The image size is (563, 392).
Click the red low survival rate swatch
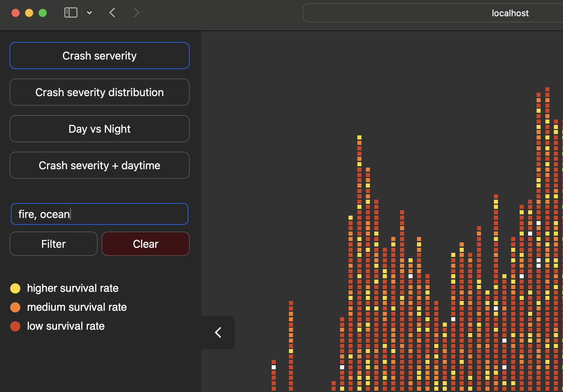click(x=15, y=326)
